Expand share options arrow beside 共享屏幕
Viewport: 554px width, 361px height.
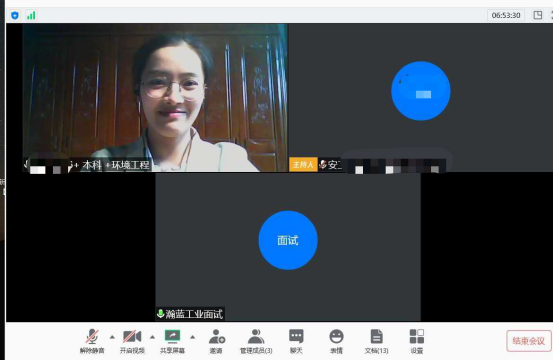click(x=193, y=337)
